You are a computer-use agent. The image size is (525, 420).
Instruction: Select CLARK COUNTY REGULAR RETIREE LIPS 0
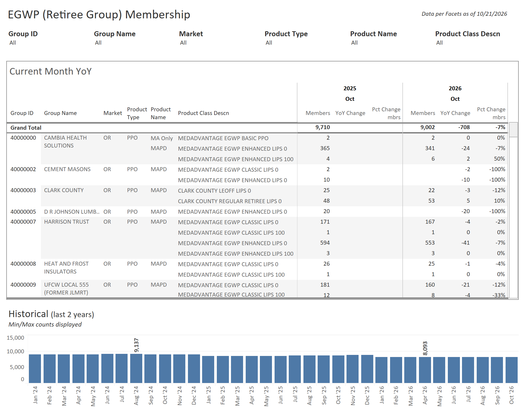(230, 201)
